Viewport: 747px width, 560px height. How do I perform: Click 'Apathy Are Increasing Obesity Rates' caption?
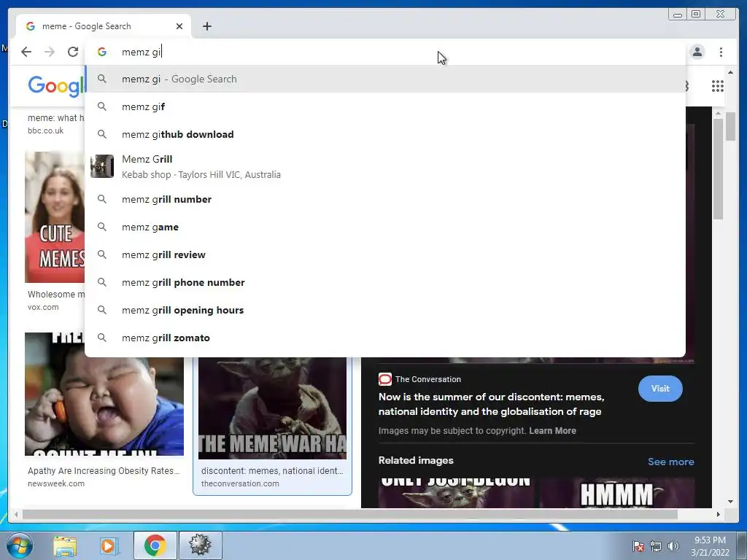(x=104, y=470)
